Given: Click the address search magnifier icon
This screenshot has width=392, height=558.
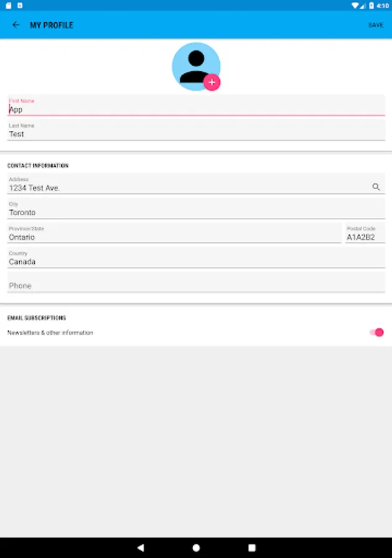Looking at the screenshot, I should [376, 187].
